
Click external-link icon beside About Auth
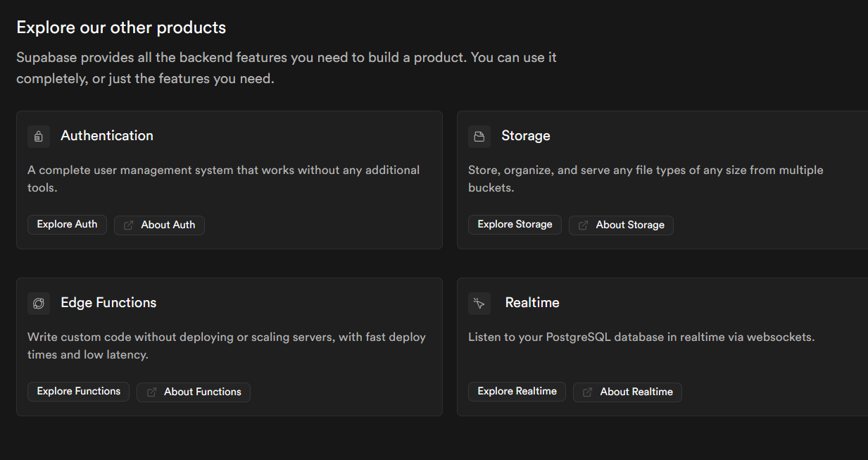point(128,225)
